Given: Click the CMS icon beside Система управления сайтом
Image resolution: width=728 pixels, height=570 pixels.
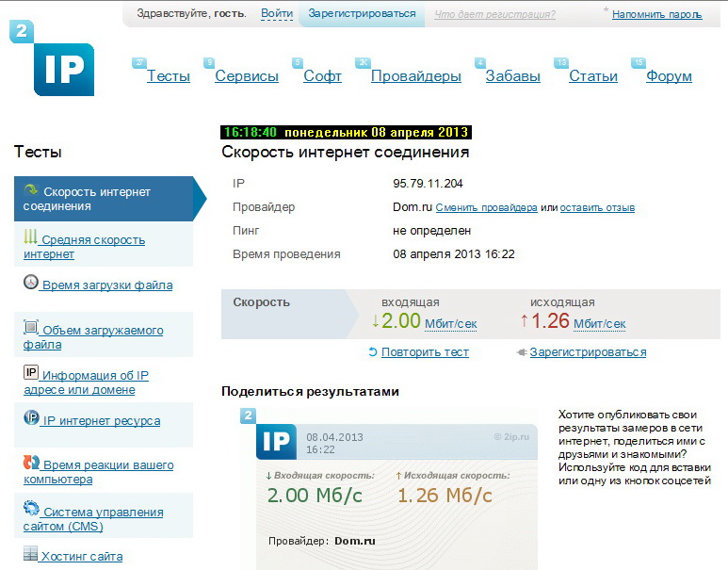Looking at the screenshot, I should coord(31,510).
